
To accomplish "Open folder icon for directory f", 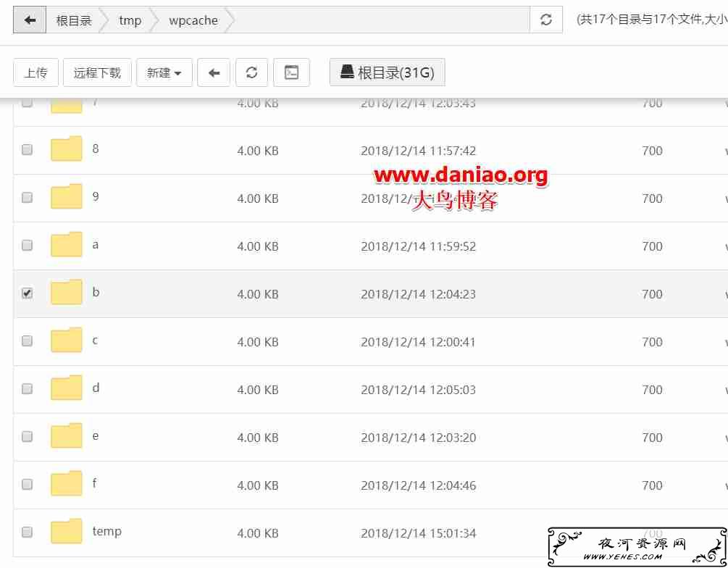I will tap(67, 483).
